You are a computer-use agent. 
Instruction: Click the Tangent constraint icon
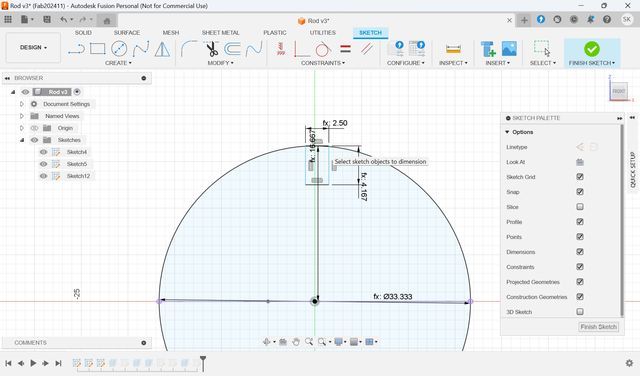point(323,49)
